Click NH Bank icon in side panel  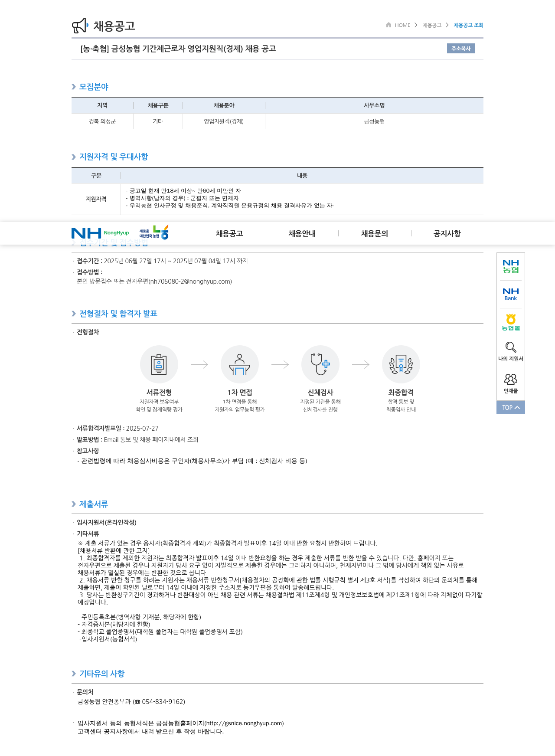tap(511, 295)
